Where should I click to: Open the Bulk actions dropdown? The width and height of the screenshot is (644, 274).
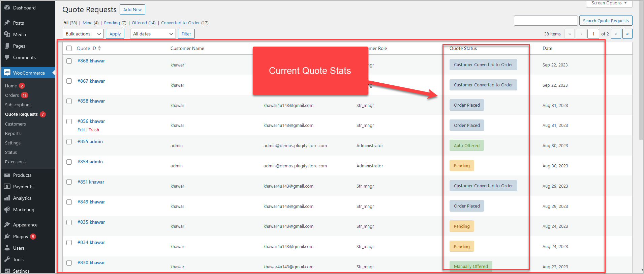point(83,34)
